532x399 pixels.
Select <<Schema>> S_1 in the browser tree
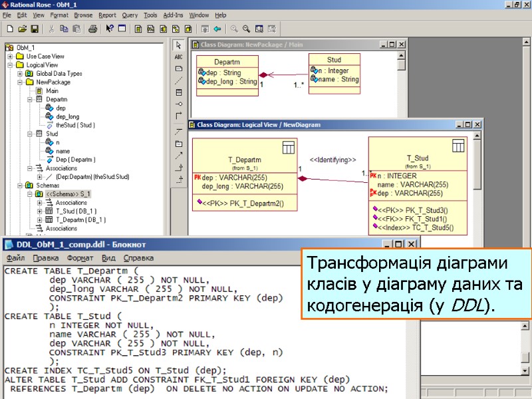point(66,194)
